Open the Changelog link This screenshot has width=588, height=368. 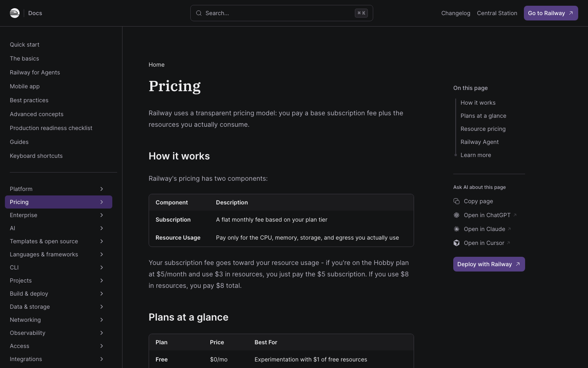point(456,13)
